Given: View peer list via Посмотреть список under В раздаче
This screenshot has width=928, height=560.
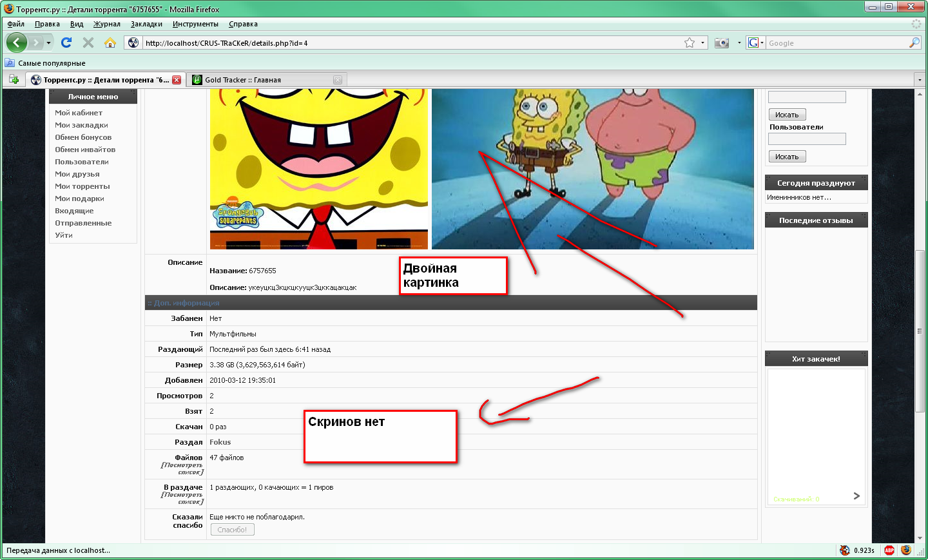Looking at the screenshot, I should (x=182, y=498).
